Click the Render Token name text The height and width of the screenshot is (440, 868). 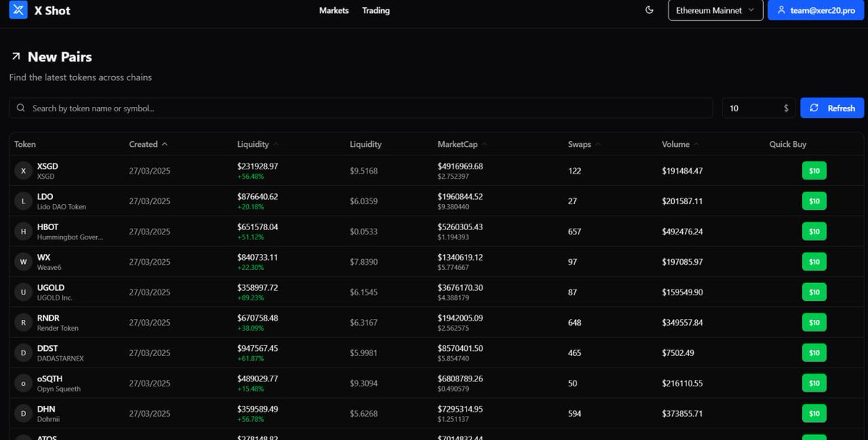pyautogui.click(x=58, y=329)
